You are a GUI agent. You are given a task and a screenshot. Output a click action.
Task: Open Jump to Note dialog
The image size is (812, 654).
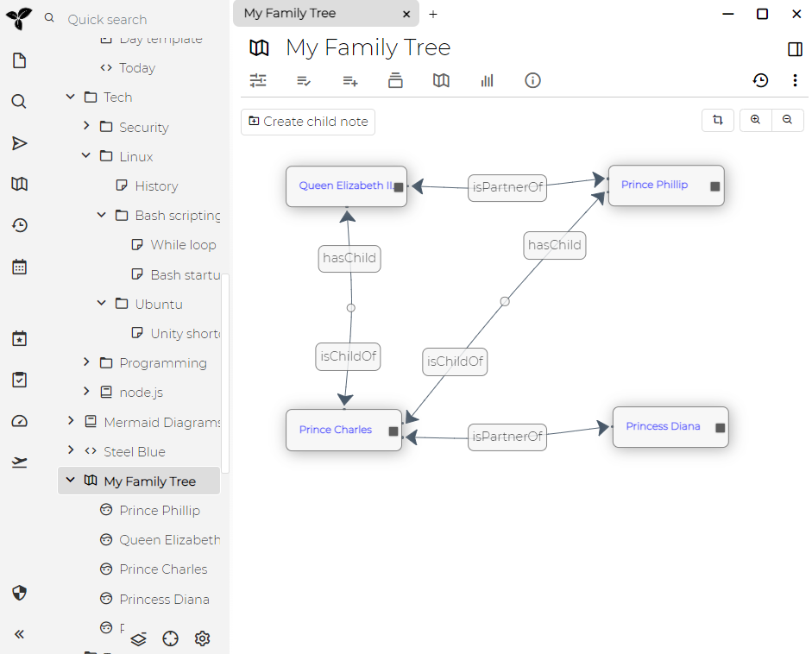(x=18, y=143)
